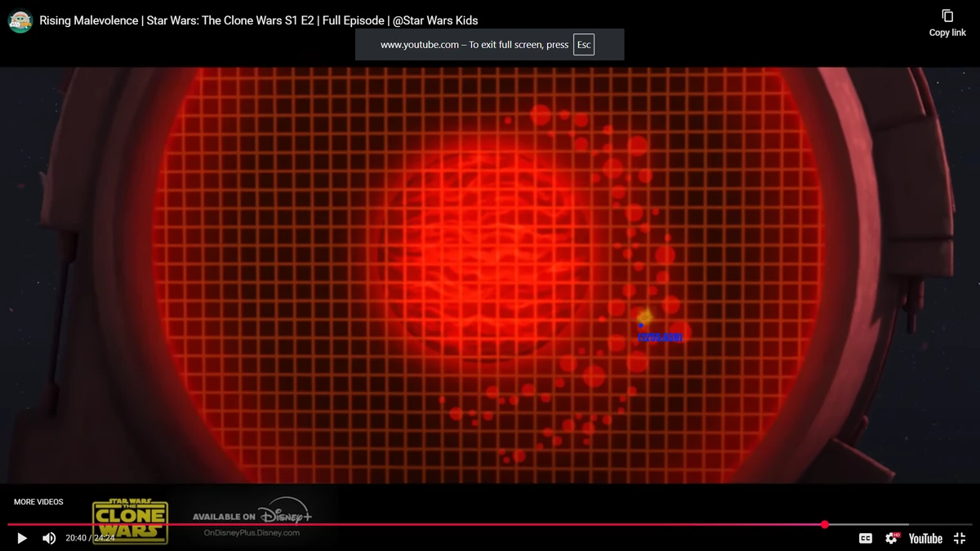Image resolution: width=980 pixels, height=551 pixels.
Task: Open the Star Wars Kids channel avatar
Action: (20, 20)
